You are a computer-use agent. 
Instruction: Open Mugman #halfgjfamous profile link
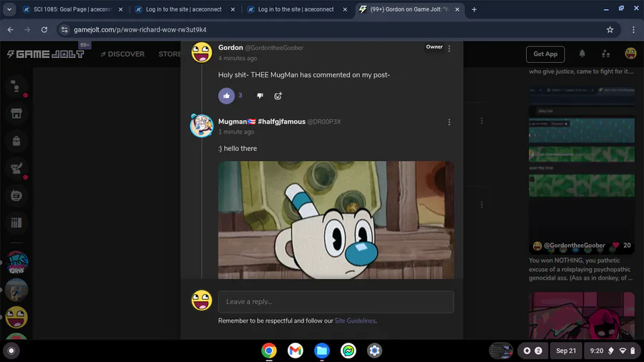pyautogui.click(x=262, y=122)
